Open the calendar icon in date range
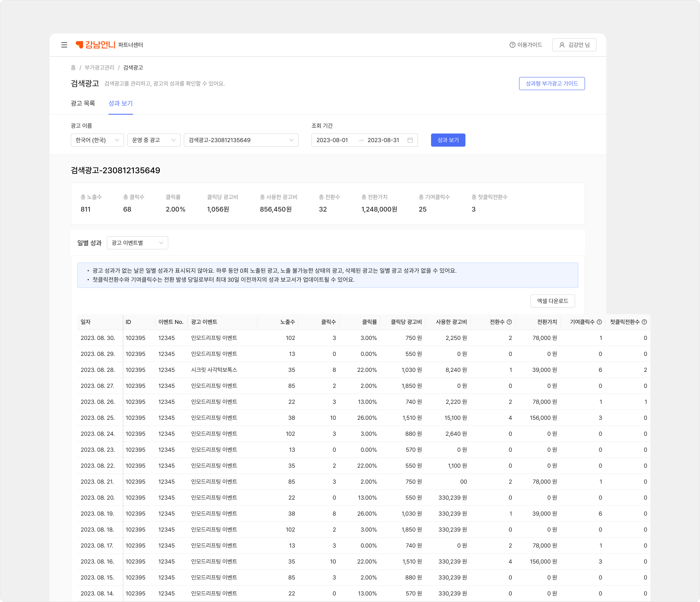 coord(410,140)
